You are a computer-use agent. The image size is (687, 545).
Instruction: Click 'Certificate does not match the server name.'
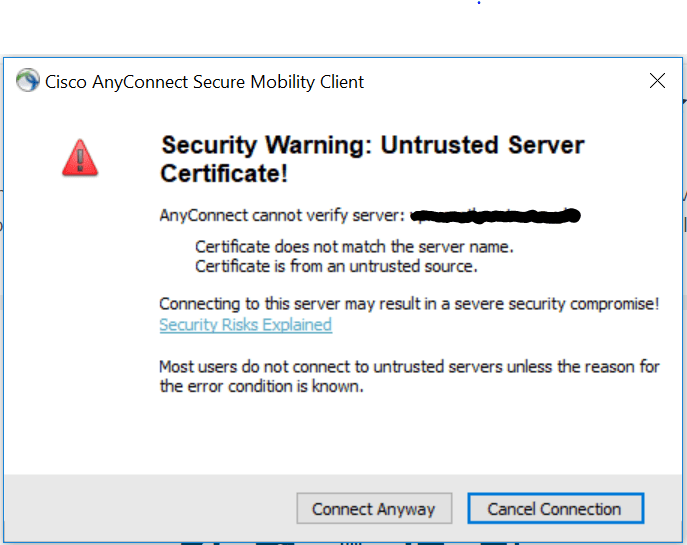pos(354,247)
